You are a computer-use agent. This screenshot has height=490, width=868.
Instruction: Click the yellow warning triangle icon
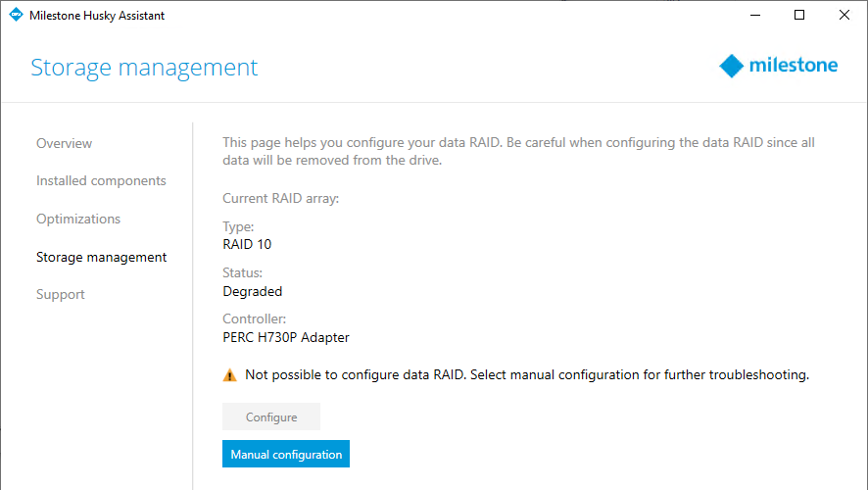coord(230,374)
